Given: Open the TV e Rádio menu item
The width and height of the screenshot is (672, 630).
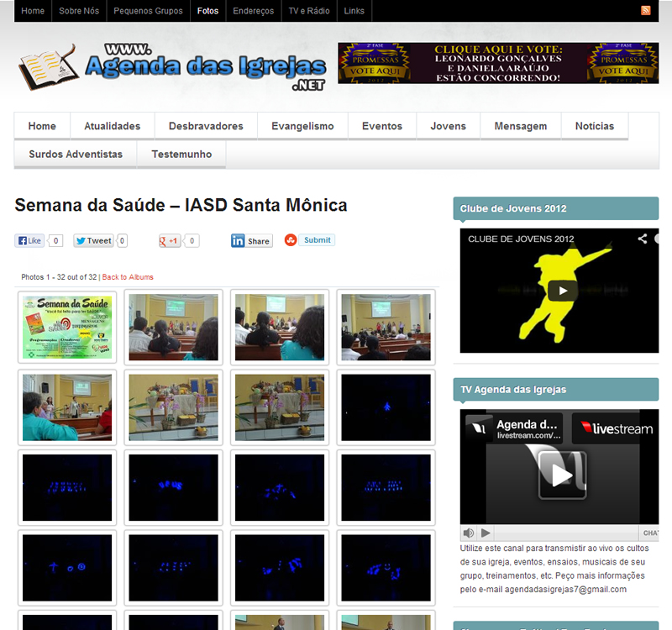Looking at the screenshot, I should [x=309, y=11].
